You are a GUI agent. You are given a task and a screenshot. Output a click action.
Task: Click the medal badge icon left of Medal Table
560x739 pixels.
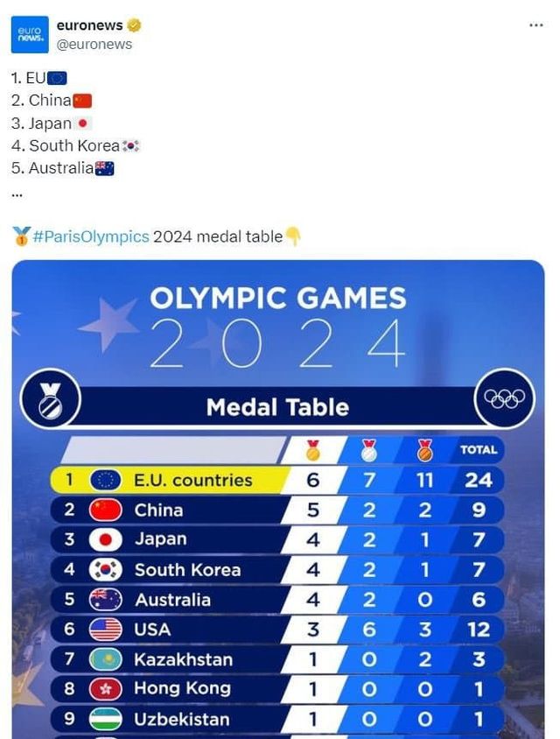pos(51,400)
